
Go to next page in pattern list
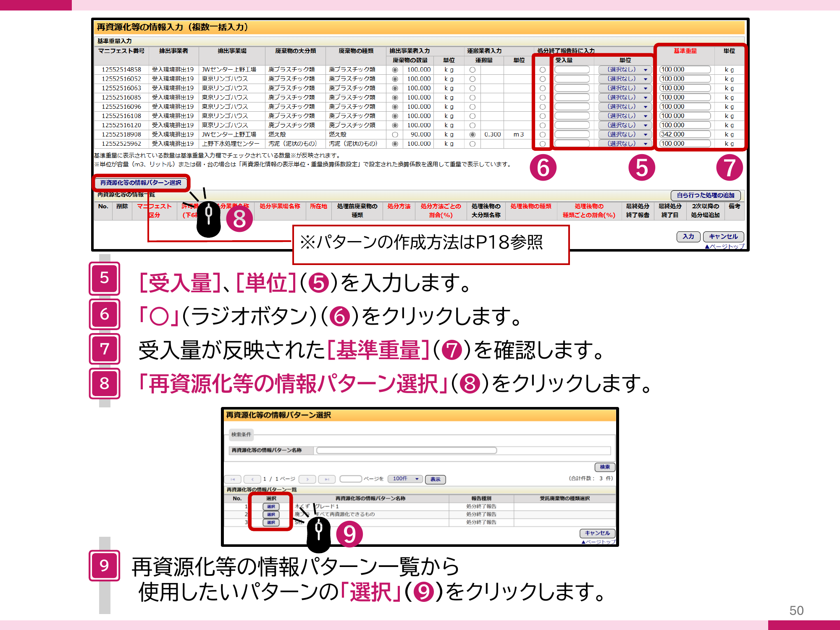coord(307,479)
